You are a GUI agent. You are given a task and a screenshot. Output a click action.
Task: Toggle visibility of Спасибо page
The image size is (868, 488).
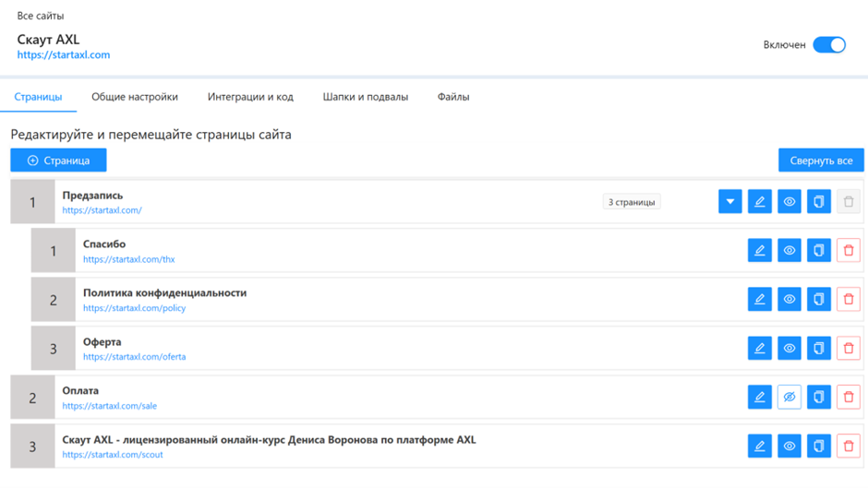point(789,250)
